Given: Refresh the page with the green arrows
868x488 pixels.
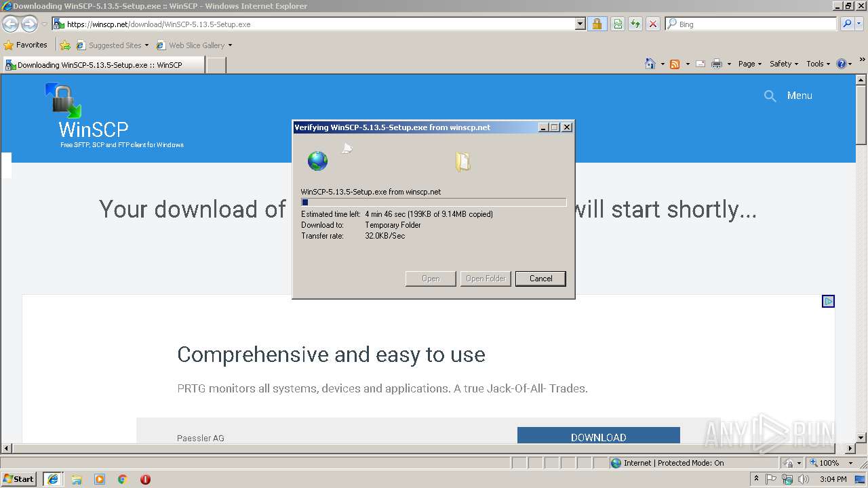Looking at the screenshot, I should (635, 24).
